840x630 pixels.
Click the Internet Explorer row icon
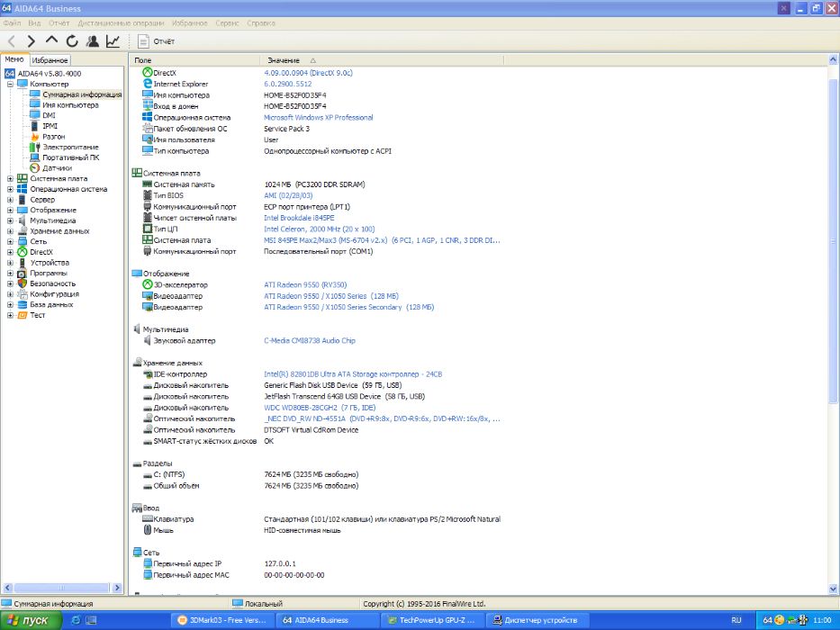point(148,84)
